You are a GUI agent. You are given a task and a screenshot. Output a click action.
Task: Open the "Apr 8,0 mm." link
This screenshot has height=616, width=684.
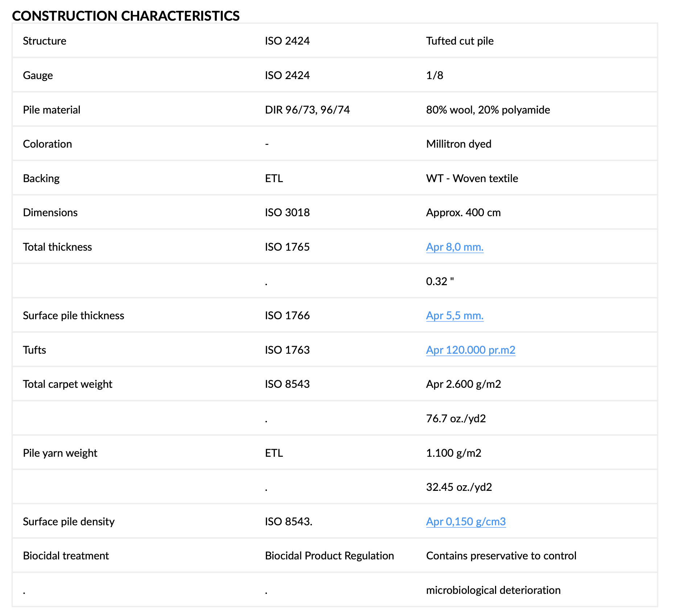[454, 247]
